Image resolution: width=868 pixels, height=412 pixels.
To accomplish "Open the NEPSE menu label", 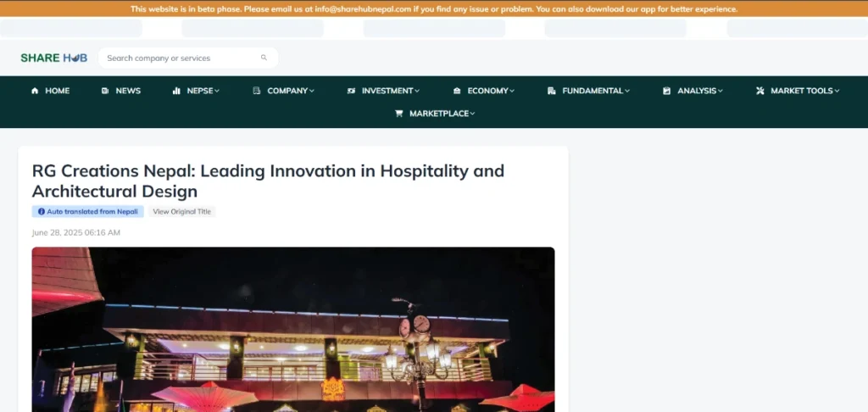I will point(200,91).
